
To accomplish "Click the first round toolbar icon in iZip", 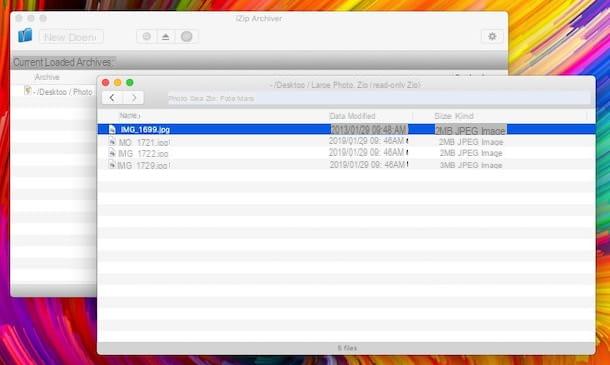I will [x=146, y=37].
